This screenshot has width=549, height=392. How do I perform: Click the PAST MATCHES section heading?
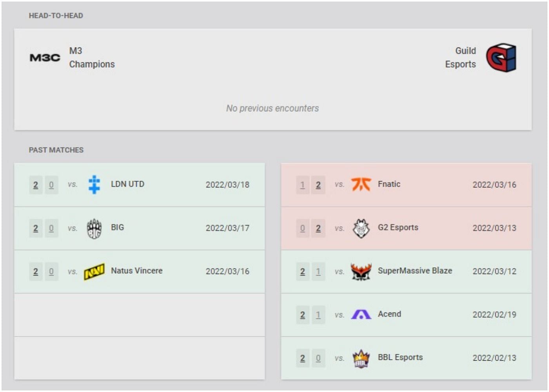point(56,150)
